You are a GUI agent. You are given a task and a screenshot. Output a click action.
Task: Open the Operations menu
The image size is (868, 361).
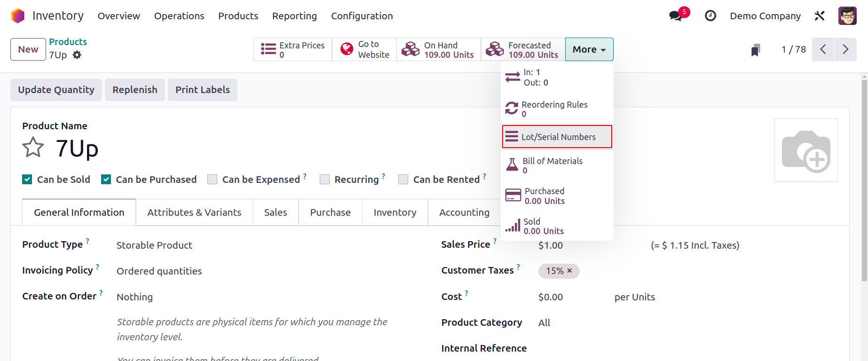pyautogui.click(x=179, y=16)
